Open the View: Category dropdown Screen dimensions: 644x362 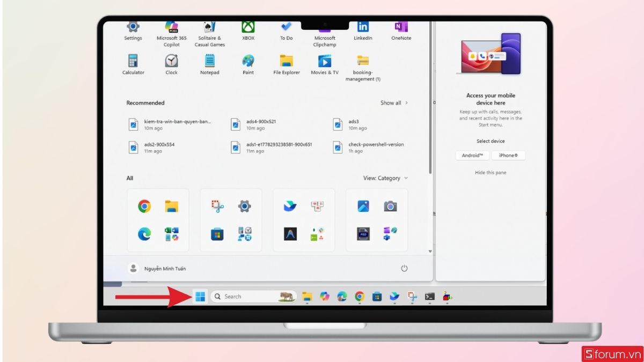[385, 178]
